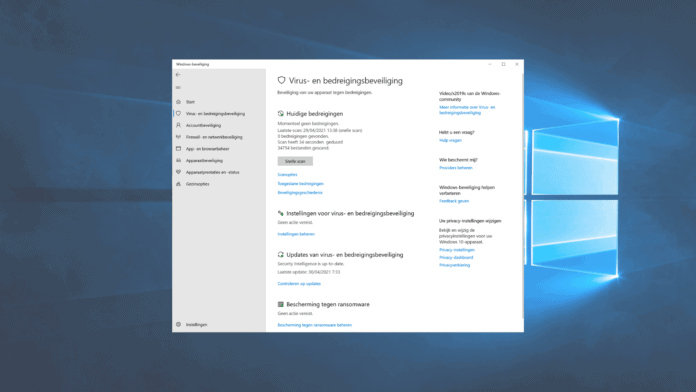Screen dimensions: 696x392
Task: Click the 'Hebt u een vraag?' heading
Action: tap(457, 132)
